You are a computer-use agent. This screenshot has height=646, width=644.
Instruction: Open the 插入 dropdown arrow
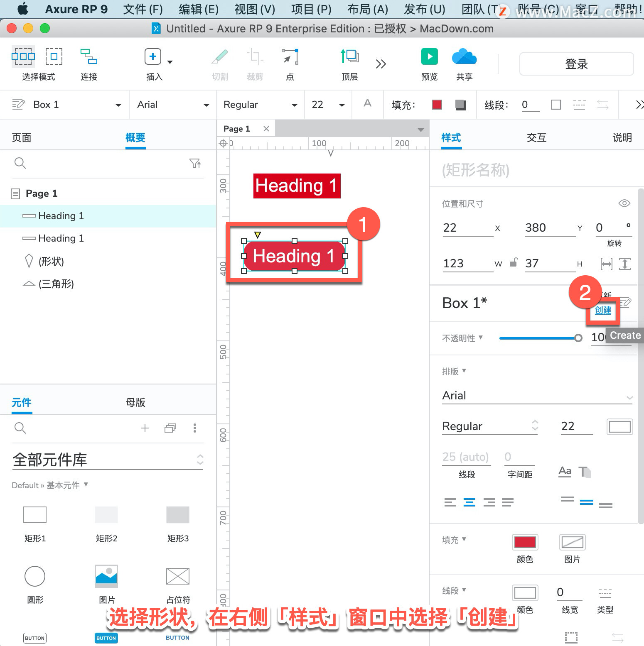click(x=170, y=62)
